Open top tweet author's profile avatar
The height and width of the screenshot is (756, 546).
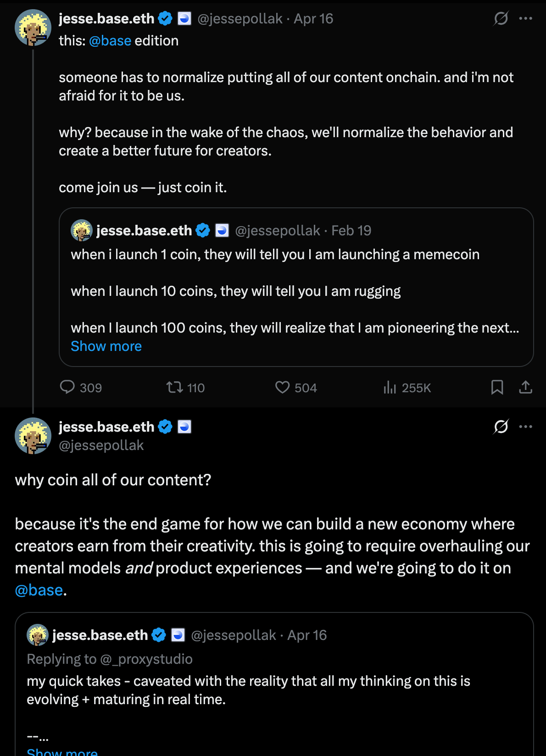pos(33,28)
